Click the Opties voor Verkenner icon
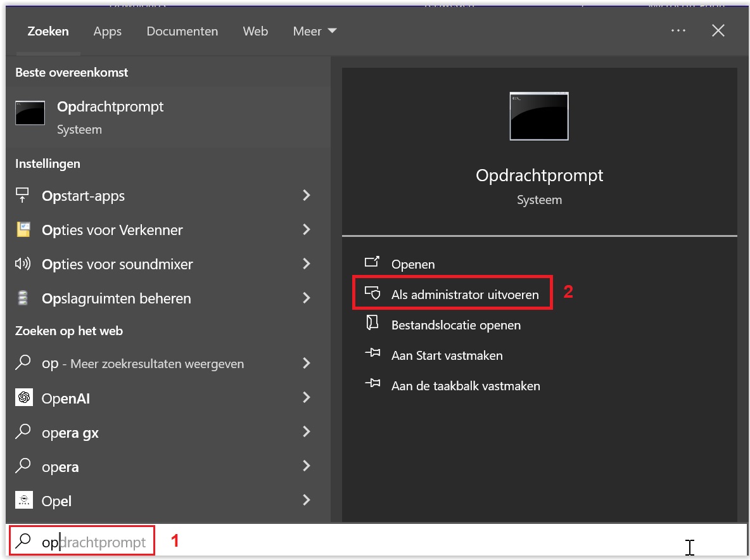Viewport: 750px width, 560px height. [23, 230]
